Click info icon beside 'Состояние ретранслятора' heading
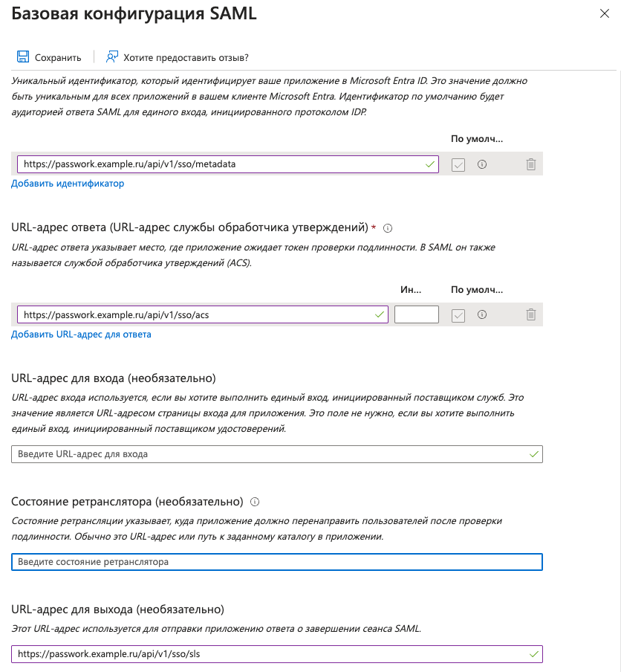The width and height of the screenshot is (621, 672). click(255, 502)
